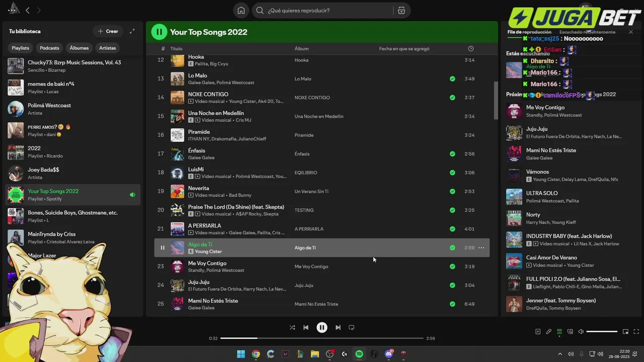644x362 pixels.
Task: Open the memes de baki nº4 playlist
Action: (x=73, y=87)
